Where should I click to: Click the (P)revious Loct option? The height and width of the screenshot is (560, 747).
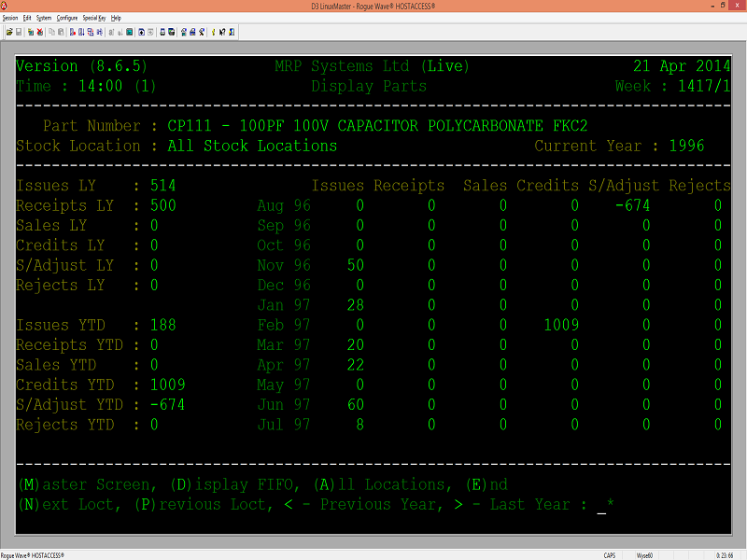[x=204, y=505]
